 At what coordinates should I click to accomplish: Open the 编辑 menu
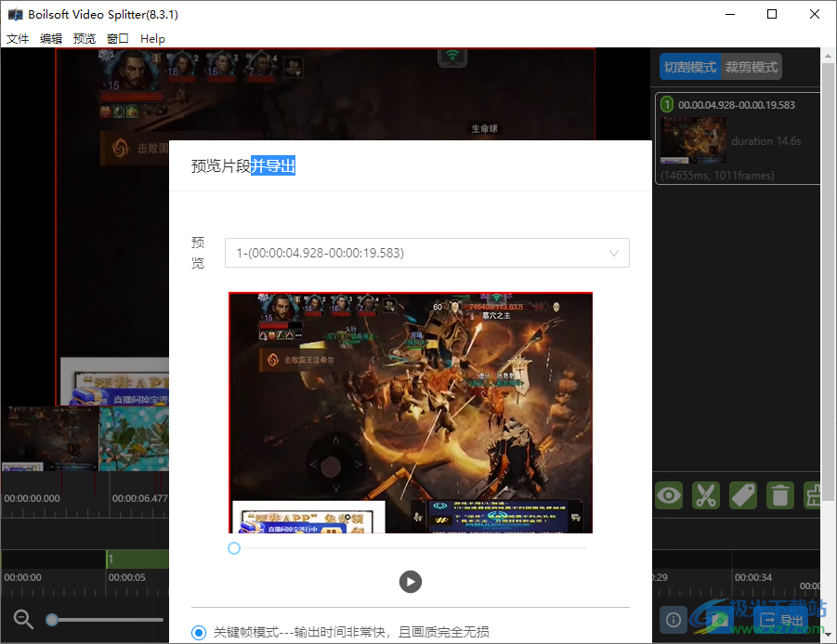coord(51,38)
